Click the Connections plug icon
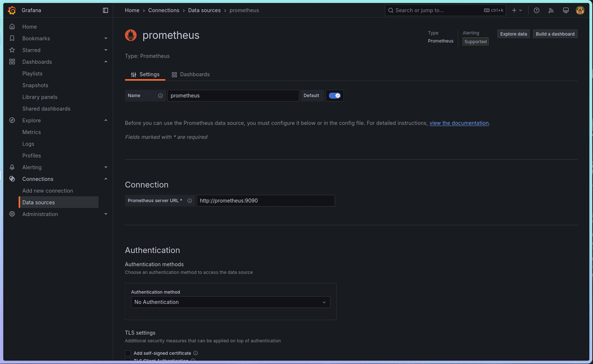This screenshot has width=593, height=364. pyautogui.click(x=12, y=179)
